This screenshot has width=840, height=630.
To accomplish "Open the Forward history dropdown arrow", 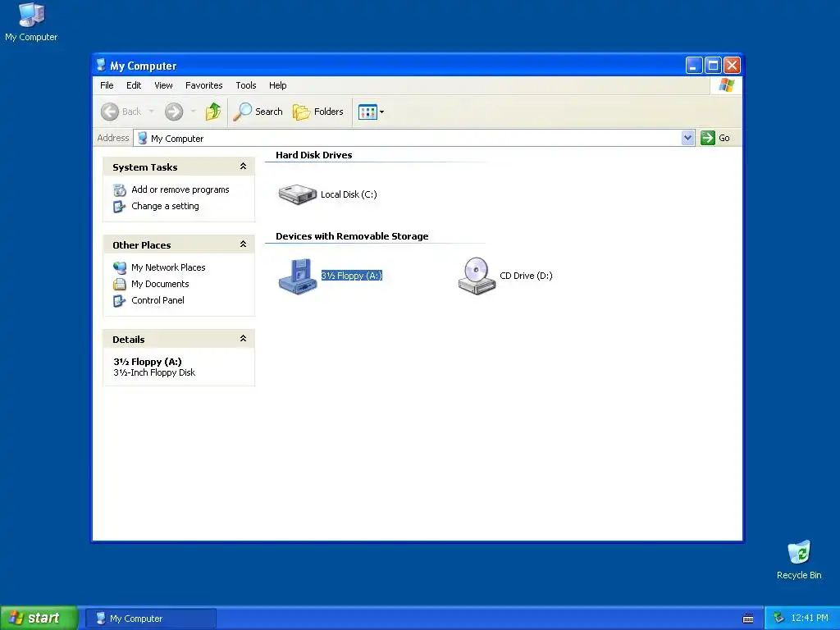I will pos(194,112).
